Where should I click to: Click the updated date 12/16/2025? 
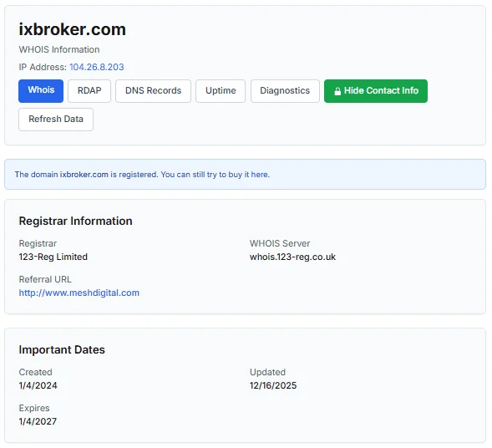point(273,385)
